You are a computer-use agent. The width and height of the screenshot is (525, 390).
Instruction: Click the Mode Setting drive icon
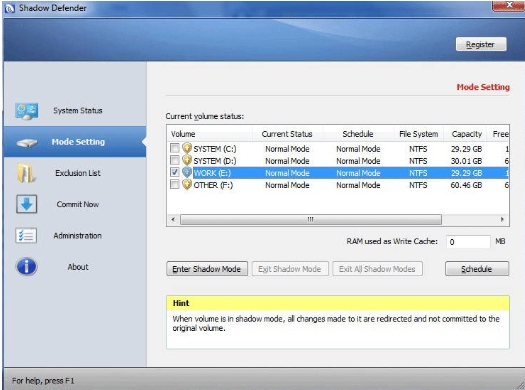click(x=27, y=143)
